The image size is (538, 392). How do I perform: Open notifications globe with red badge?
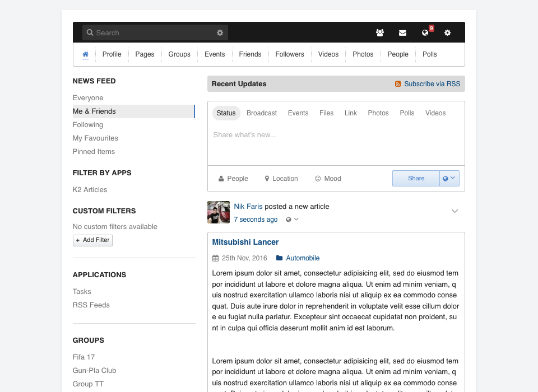coord(425,33)
